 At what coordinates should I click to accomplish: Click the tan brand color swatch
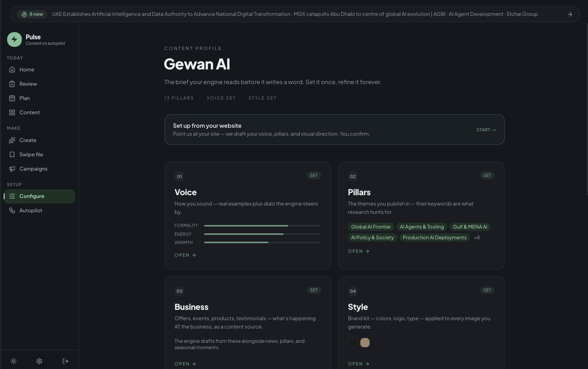pos(365,342)
